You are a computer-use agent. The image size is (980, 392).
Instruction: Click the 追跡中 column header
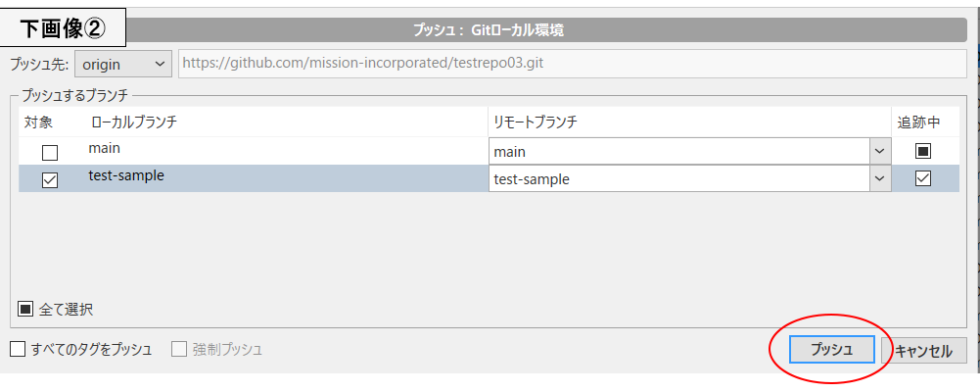click(918, 122)
